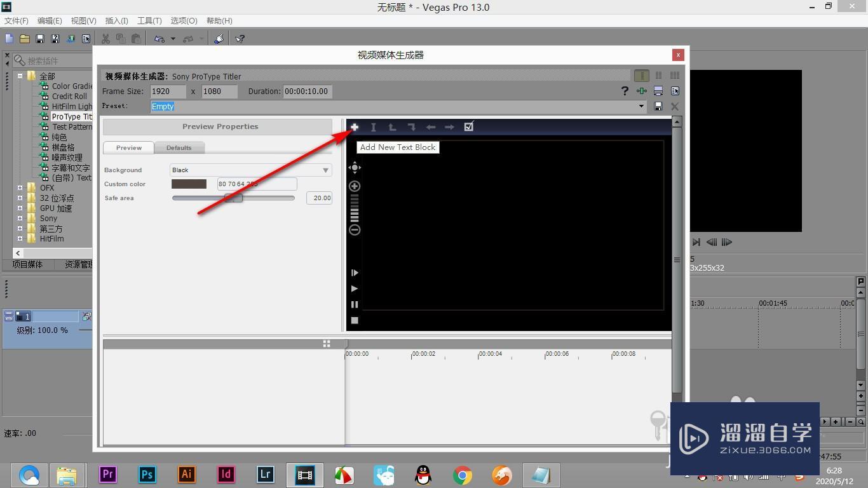Click the replace plug-in icon in generator header

675,91
